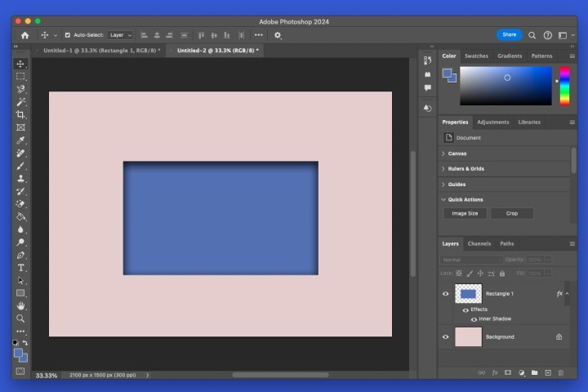
Task: Select the Crop tool
Action: pos(21,115)
